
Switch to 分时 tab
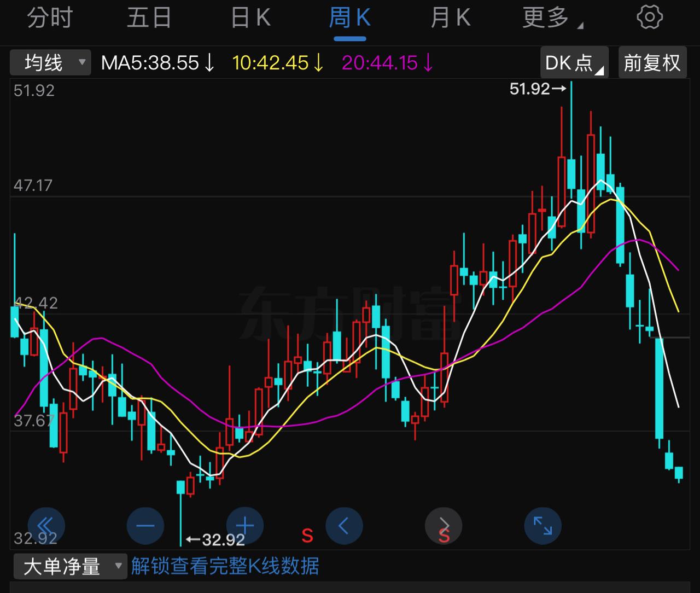coord(50,18)
